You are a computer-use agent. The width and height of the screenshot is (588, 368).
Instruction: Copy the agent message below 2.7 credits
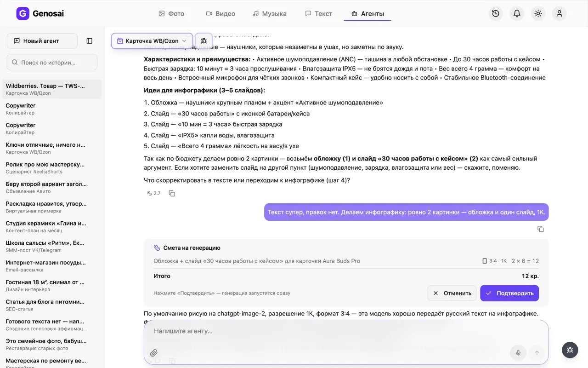point(172,194)
